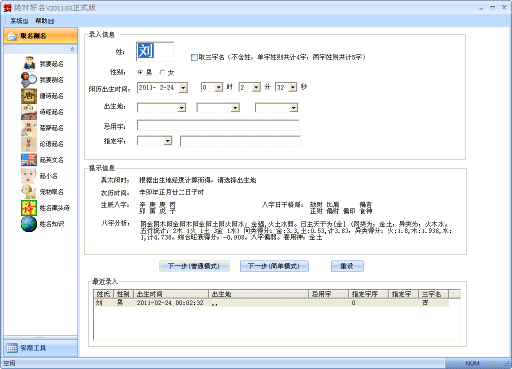Sort by 性别 column header
This screenshot has width=512, height=369.
[x=123, y=294]
